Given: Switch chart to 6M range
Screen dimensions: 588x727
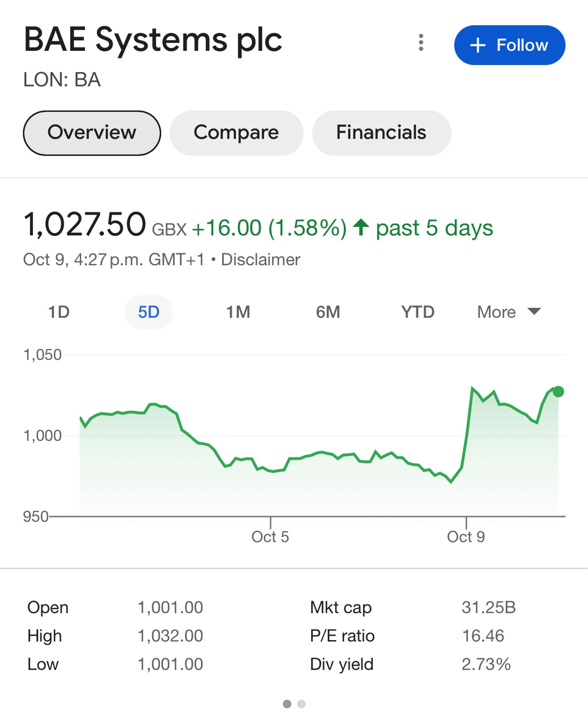Looking at the screenshot, I should coord(328,312).
